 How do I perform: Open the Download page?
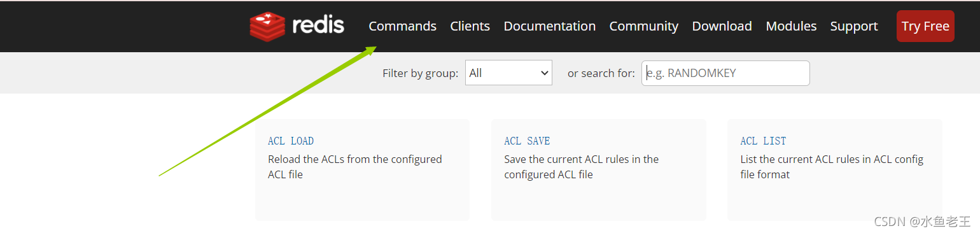click(722, 26)
